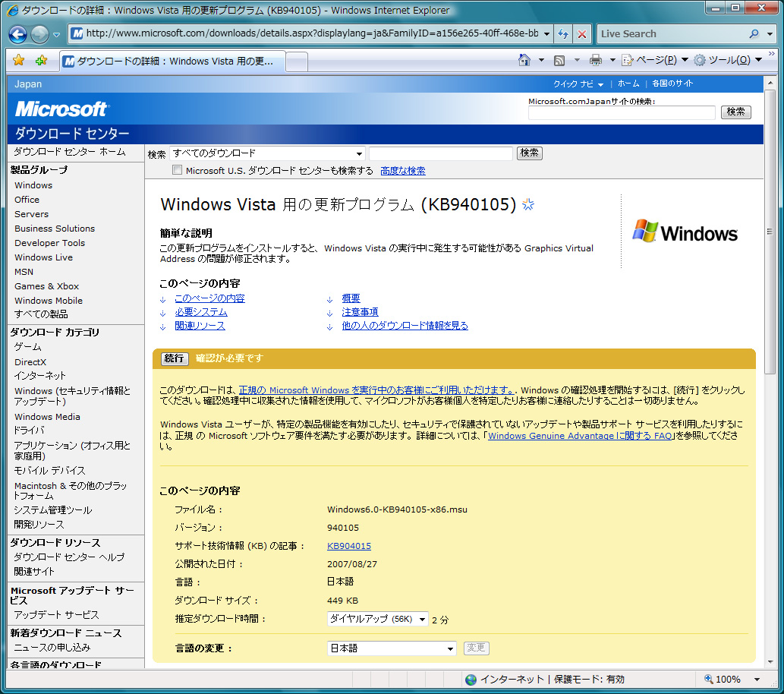Screen dimensions: 784x694
Task: Open a new blank tab
Action: coord(297,62)
